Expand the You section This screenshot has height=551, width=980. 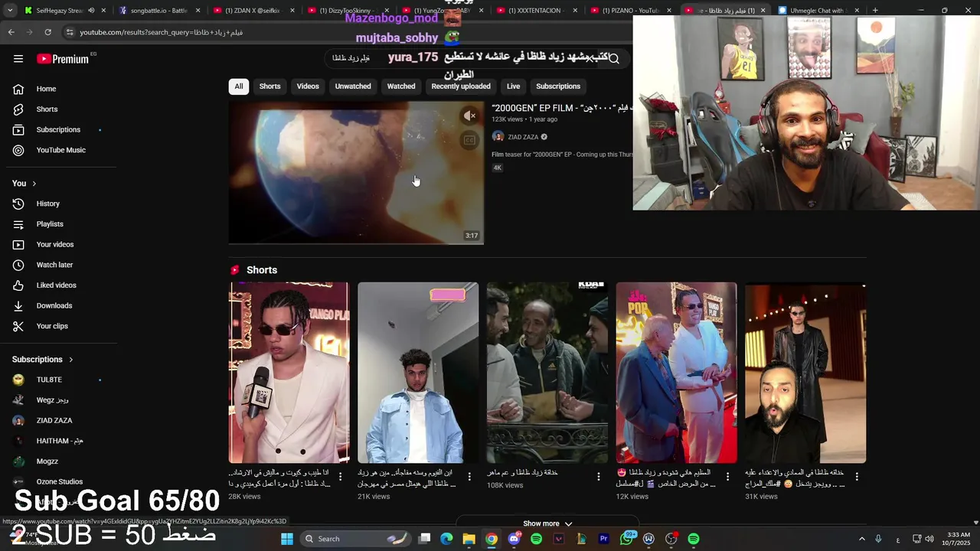click(x=24, y=184)
